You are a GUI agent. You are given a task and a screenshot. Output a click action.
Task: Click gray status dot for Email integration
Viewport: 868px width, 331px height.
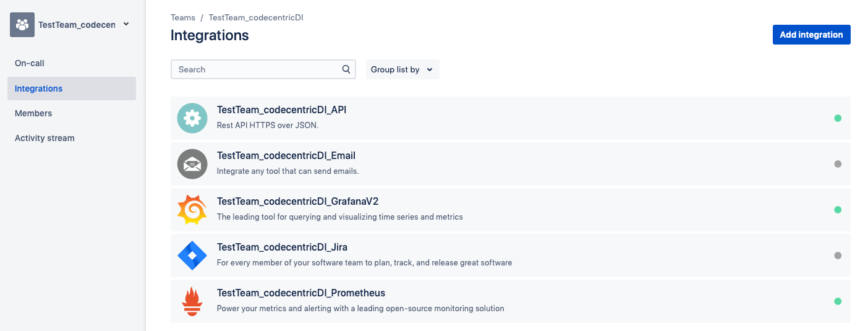pos(838,164)
